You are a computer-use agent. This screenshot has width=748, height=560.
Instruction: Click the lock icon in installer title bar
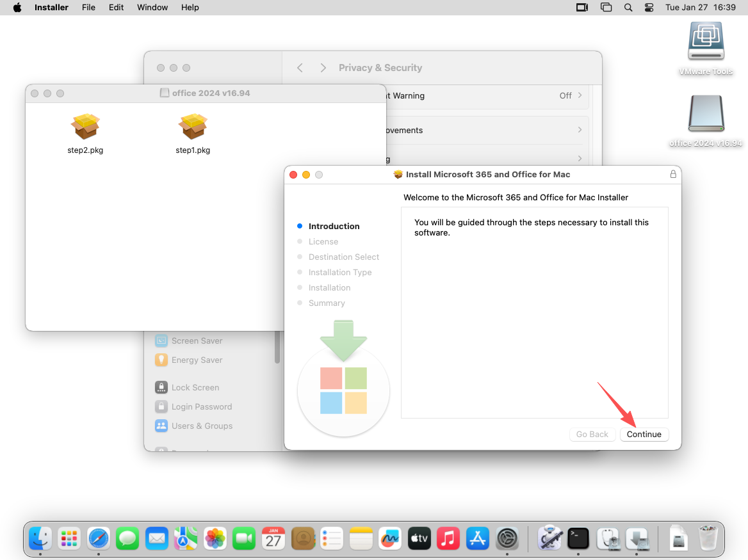673,174
